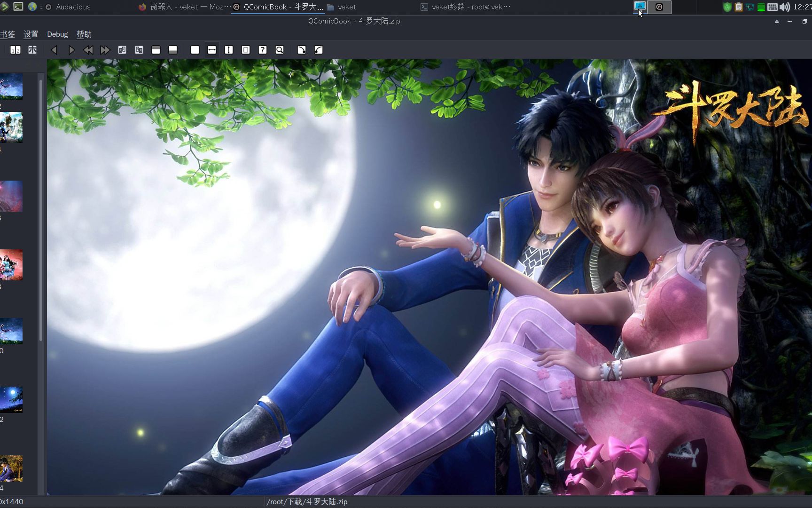812x508 pixels.
Task: Jump to bottom of page icon
Action: coord(173,50)
